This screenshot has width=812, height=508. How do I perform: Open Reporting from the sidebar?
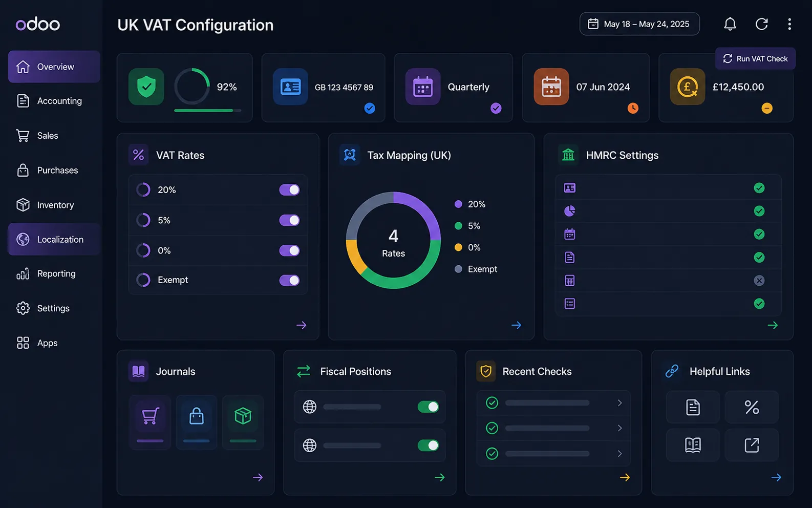[54, 273]
